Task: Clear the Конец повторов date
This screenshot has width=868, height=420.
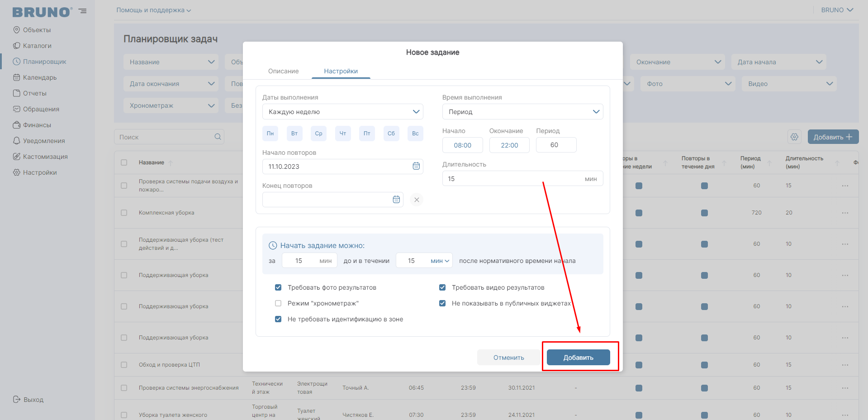Action: (x=417, y=200)
